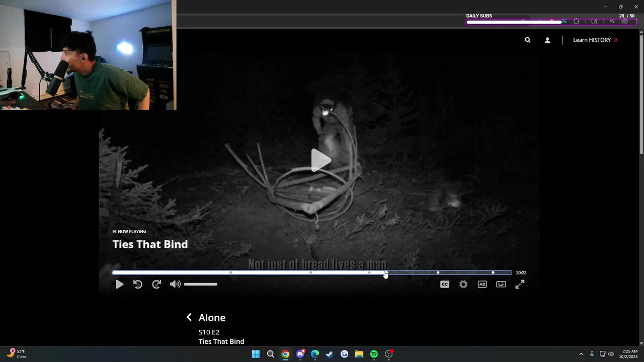Open keyboard shortcuts from the player controls
This screenshot has height=362, width=644.
pos(501,285)
